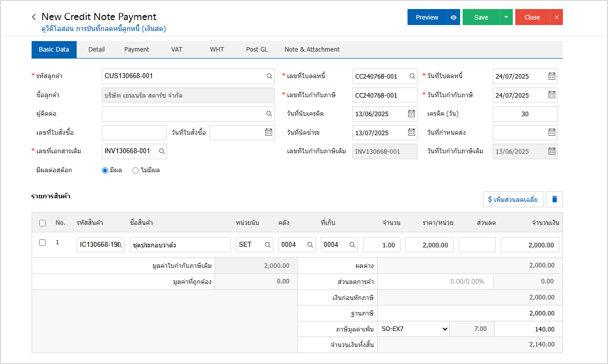The height and width of the screenshot is (364, 608).
Task: Open the SO-EX7 VAT type dropdown
Action: 414,329
